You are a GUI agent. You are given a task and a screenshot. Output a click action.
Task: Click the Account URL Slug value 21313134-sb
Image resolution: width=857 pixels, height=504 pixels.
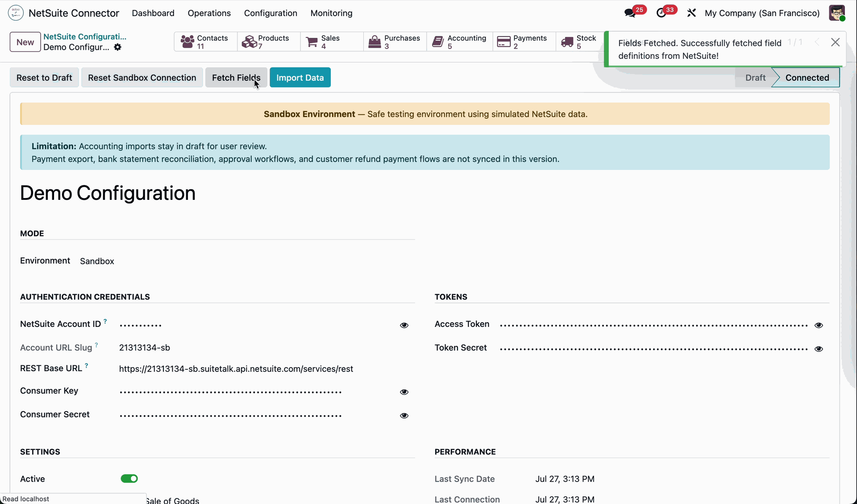pos(145,348)
